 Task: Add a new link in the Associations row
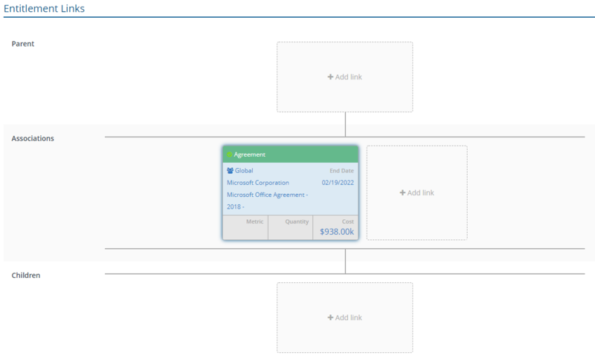click(416, 193)
